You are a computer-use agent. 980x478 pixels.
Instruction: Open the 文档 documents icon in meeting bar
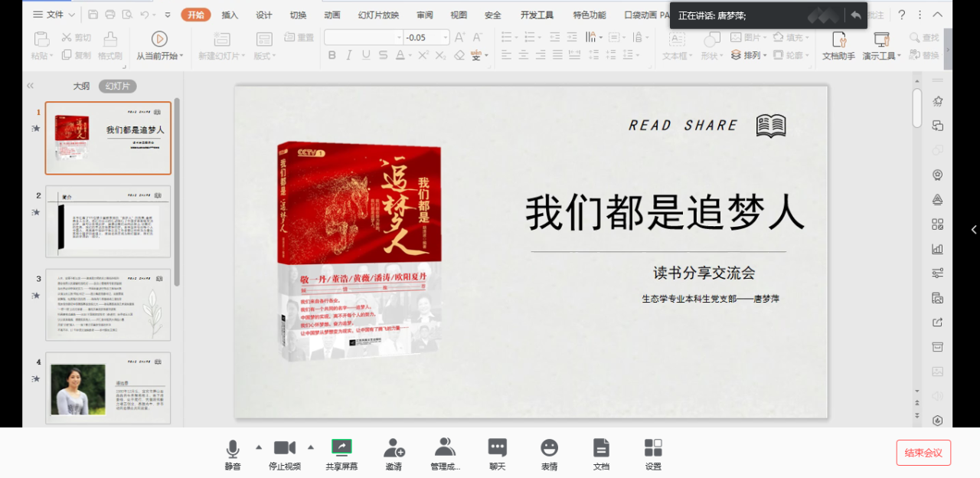pyautogui.click(x=601, y=448)
